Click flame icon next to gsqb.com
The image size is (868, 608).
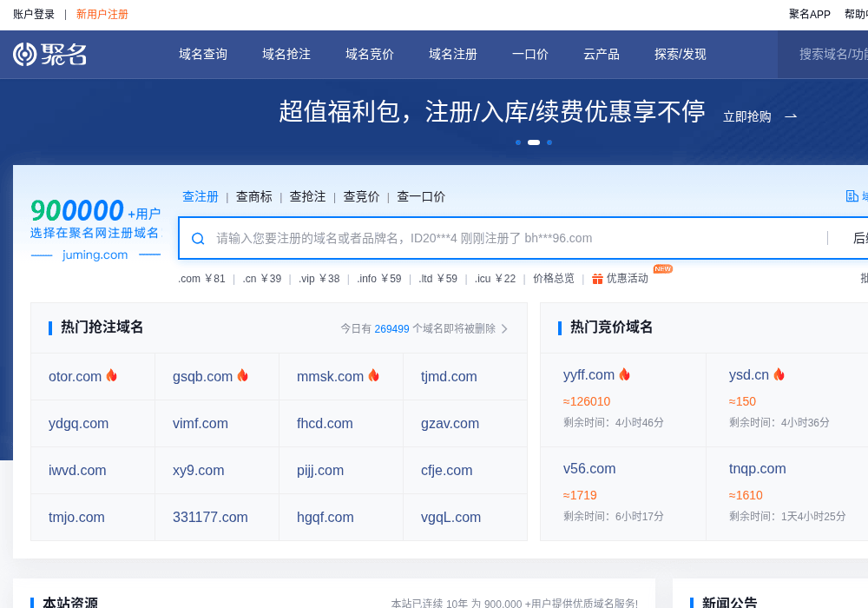click(x=242, y=375)
